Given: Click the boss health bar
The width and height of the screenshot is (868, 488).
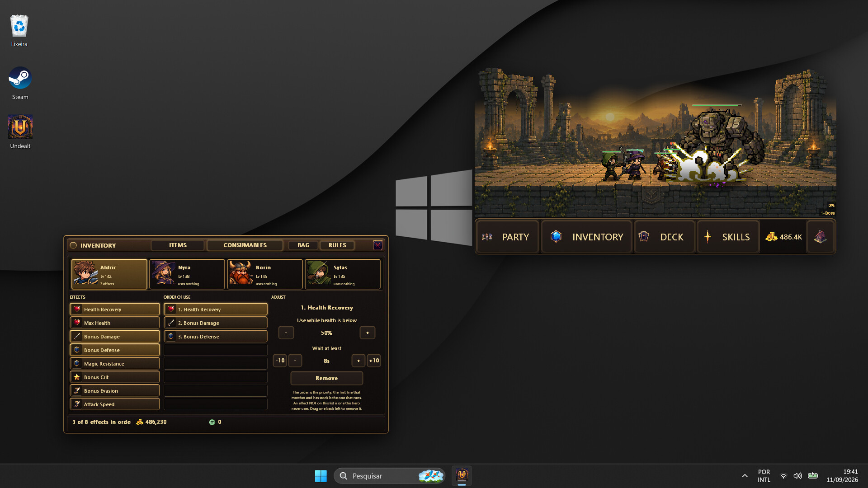Looking at the screenshot, I should (x=717, y=105).
